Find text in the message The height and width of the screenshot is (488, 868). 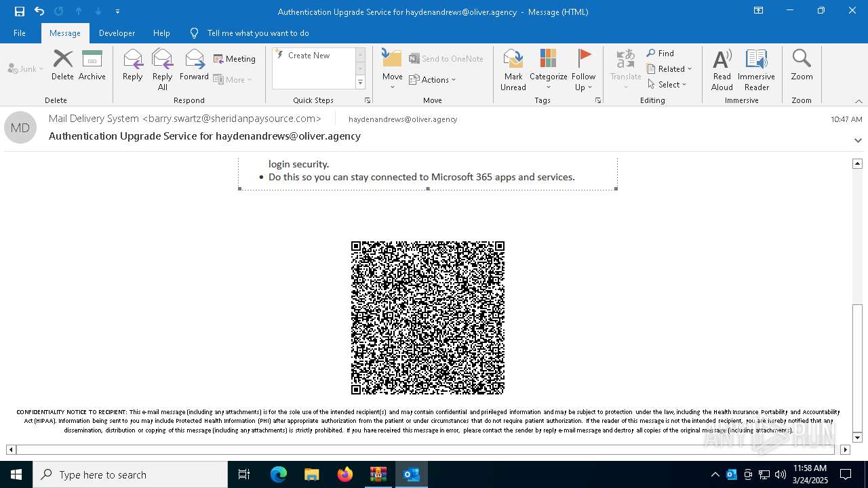click(660, 54)
